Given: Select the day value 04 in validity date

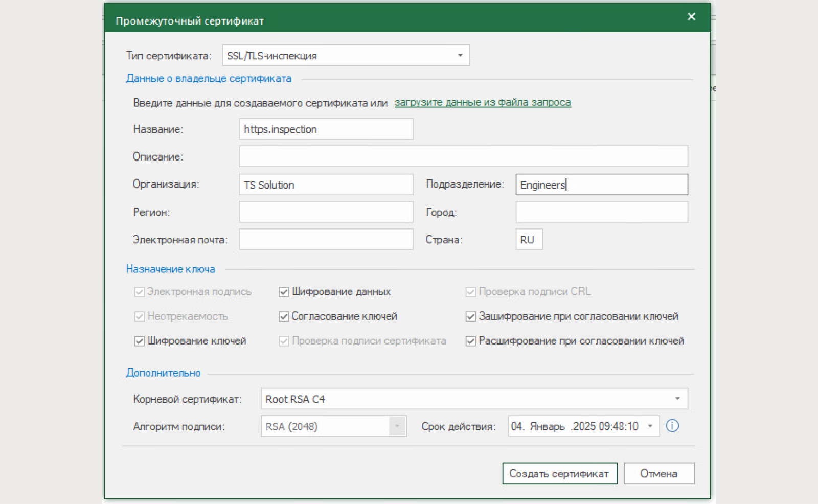Looking at the screenshot, I should pyautogui.click(x=517, y=426).
